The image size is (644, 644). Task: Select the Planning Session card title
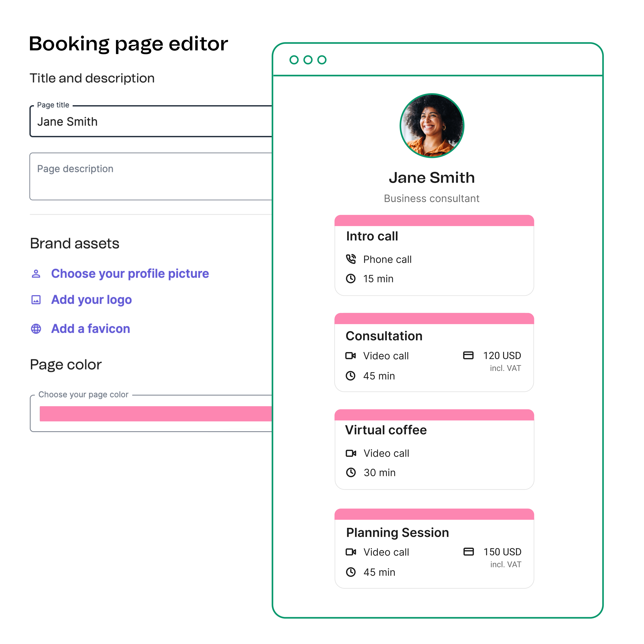397,533
